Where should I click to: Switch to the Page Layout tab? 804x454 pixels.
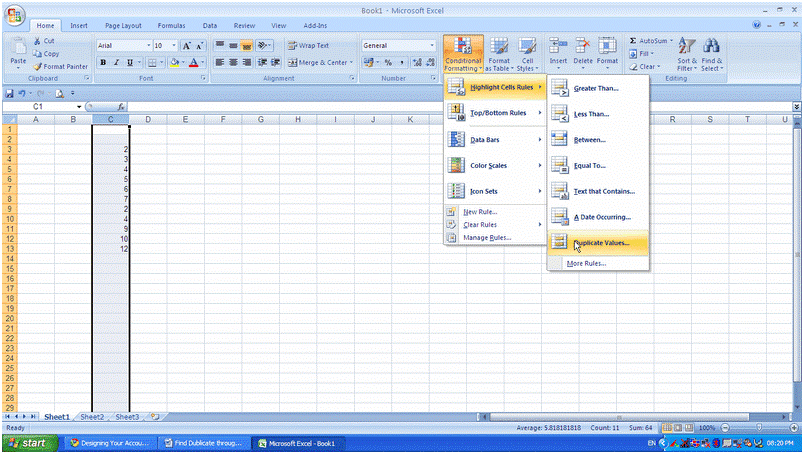click(x=123, y=26)
